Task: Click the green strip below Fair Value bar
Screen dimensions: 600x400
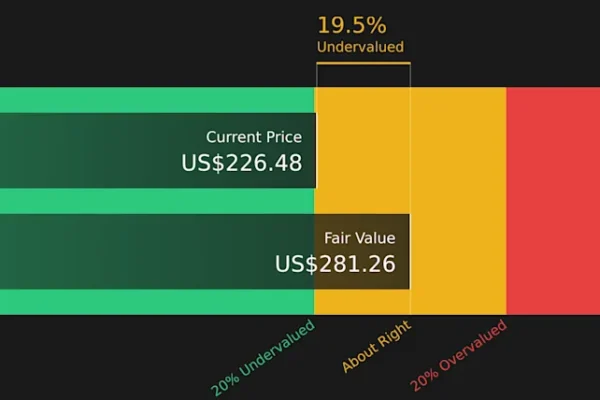Action: [150, 302]
